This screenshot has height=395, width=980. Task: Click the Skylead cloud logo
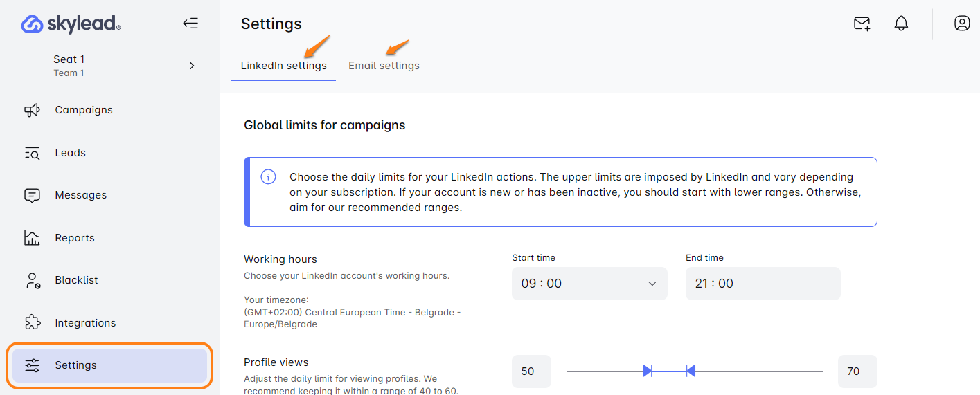coord(33,25)
